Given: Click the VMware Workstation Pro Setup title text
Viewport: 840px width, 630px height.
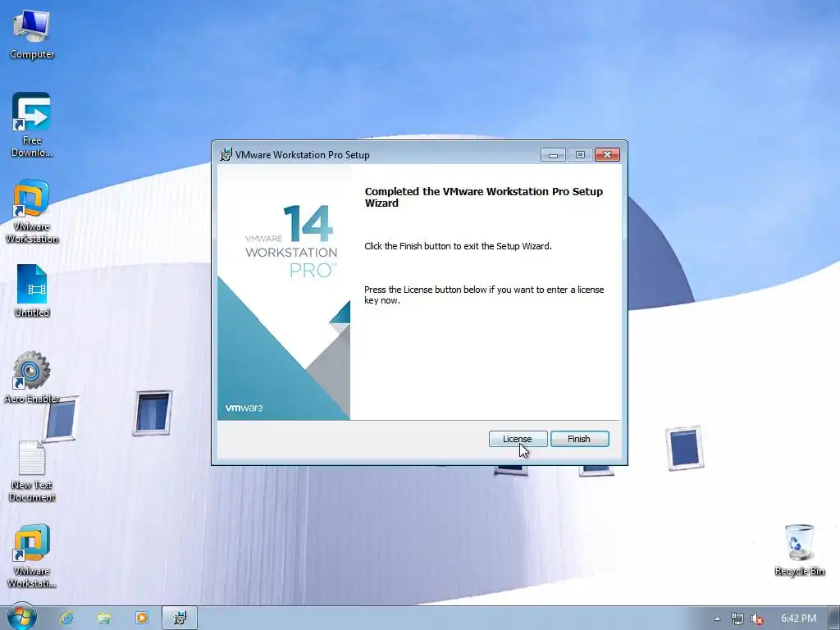Looking at the screenshot, I should (x=303, y=155).
